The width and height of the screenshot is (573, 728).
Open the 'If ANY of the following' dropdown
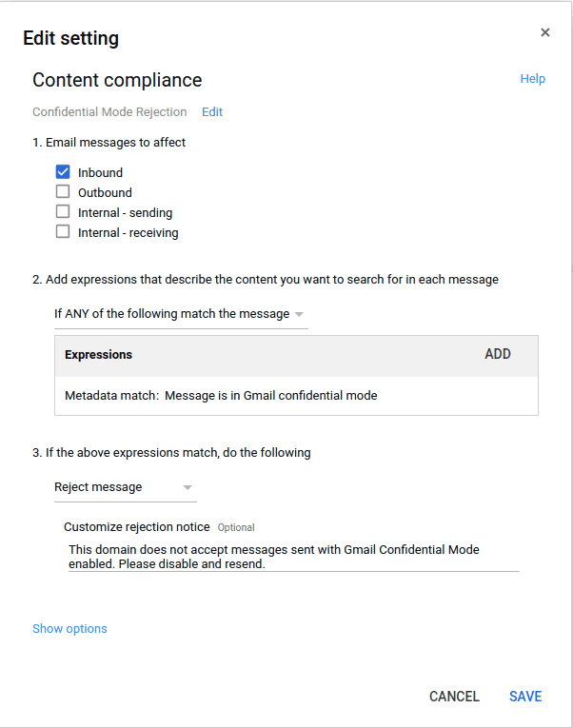point(180,314)
